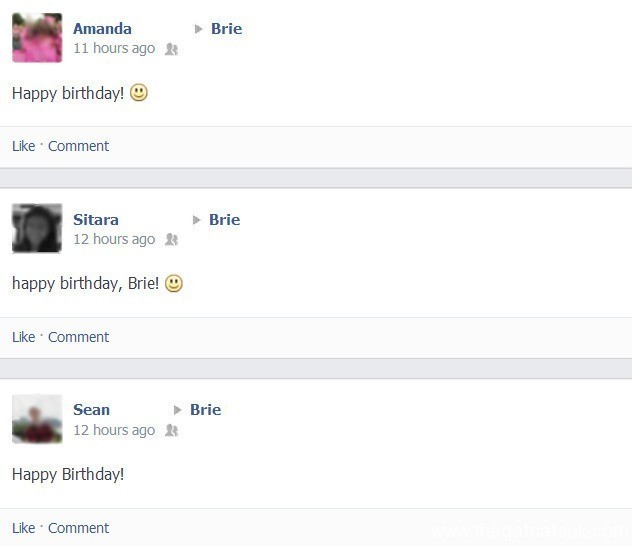Comment on Amanda's birthday post
The image size is (632, 546).
pyautogui.click(x=78, y=146)
